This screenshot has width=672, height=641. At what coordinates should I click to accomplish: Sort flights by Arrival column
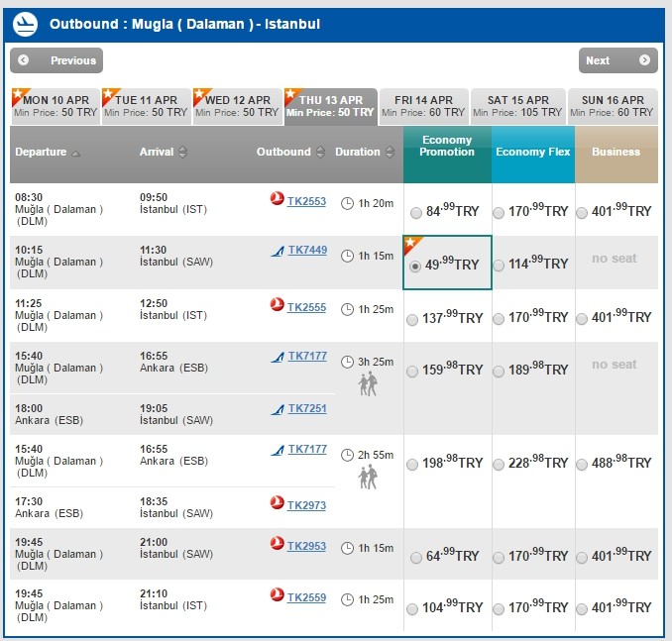(x=163, y=152)
